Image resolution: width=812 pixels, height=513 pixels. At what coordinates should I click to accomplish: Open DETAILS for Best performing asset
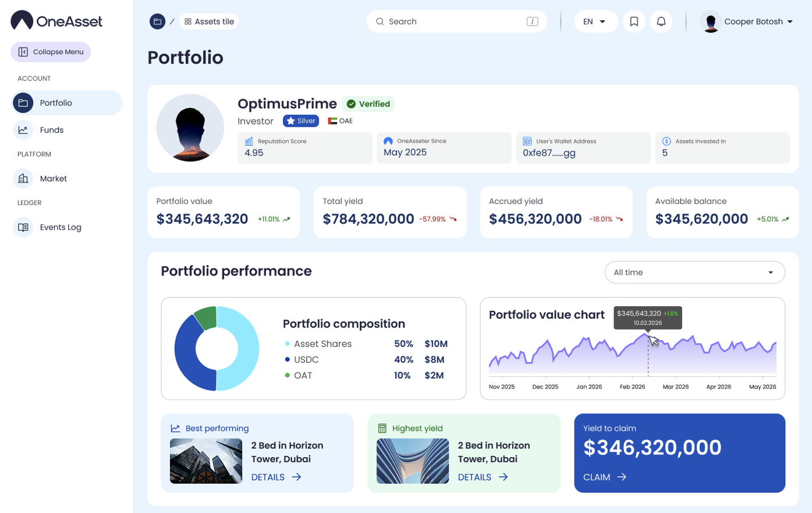coord(276,477)
